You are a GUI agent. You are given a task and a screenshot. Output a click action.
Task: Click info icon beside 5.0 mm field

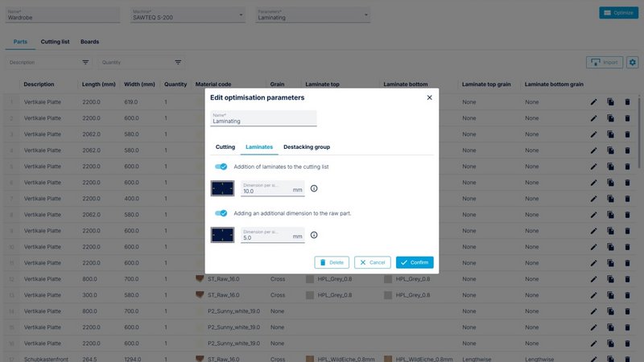click(314, 235)
